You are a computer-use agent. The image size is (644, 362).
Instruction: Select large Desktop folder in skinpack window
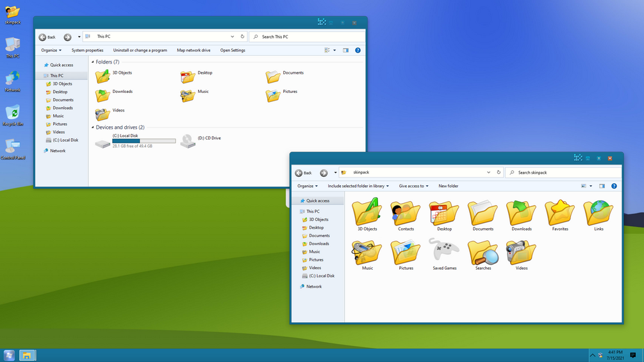(445, 215)
